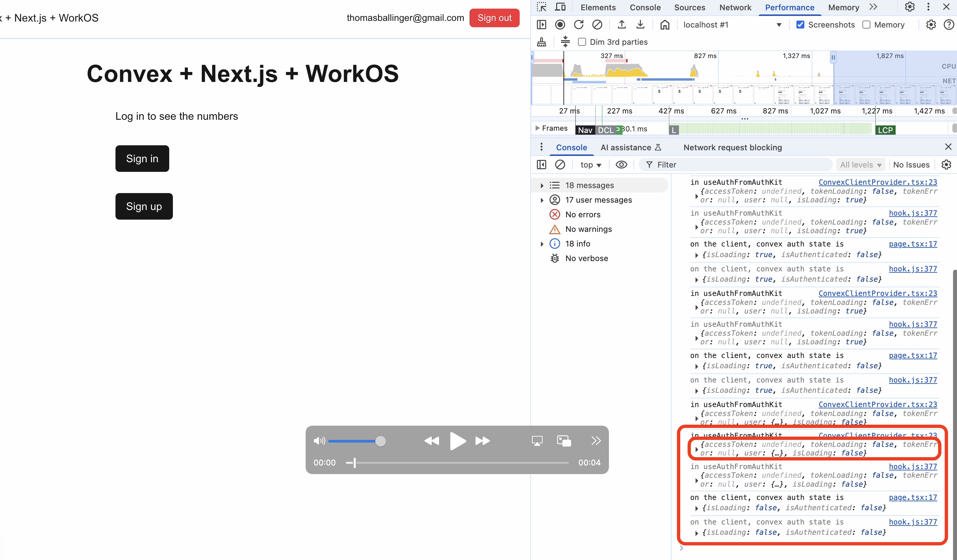
Task: Clear the performance recording
Action: [x=597, y=25]
